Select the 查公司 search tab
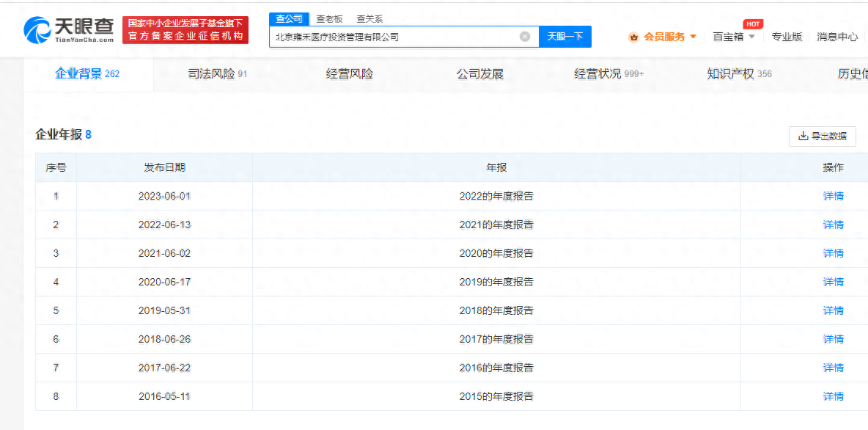868x430 pixels. click(x=289, y=19)
